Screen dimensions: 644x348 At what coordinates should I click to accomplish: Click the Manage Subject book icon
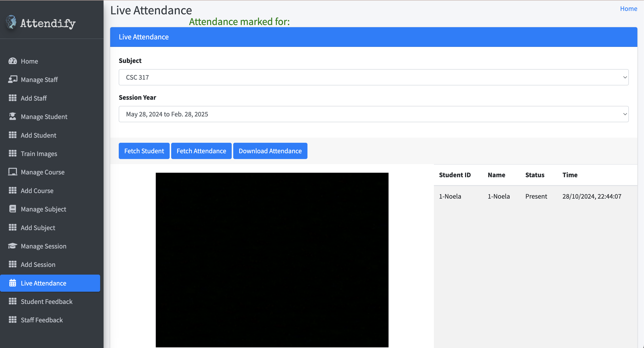[x=12, y=209]
